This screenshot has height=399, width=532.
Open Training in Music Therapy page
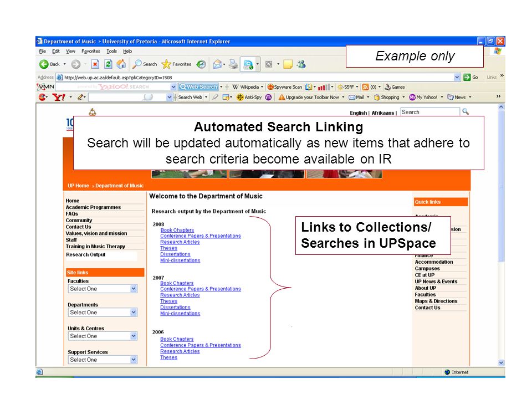click(x=95, y=246)
